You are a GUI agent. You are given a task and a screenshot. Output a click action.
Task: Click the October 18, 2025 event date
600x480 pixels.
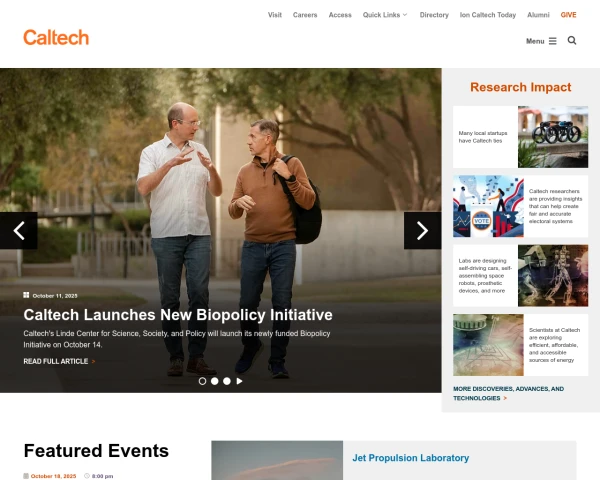point(53,476)
